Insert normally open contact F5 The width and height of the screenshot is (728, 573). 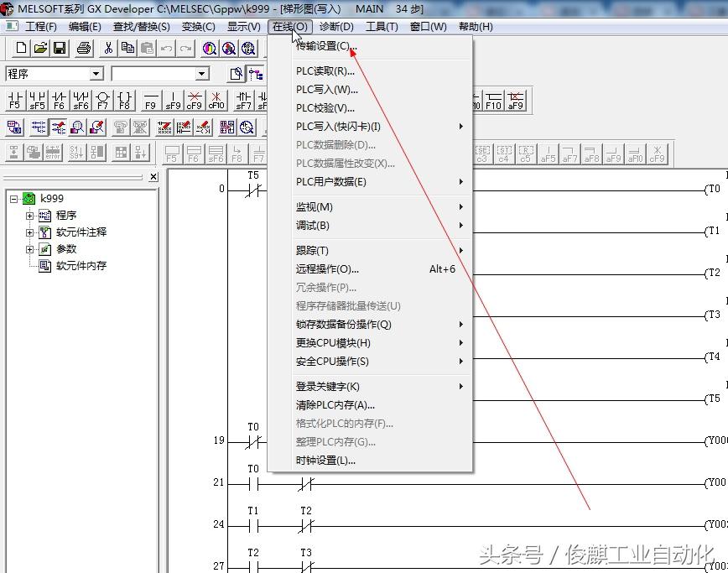pyautogui.click(x=15, y=101)
